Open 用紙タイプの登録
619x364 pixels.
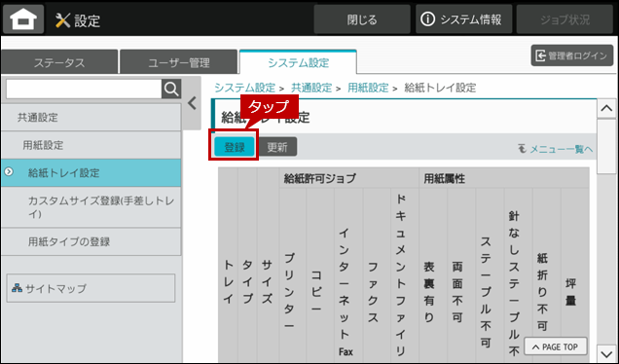[91, 241]
